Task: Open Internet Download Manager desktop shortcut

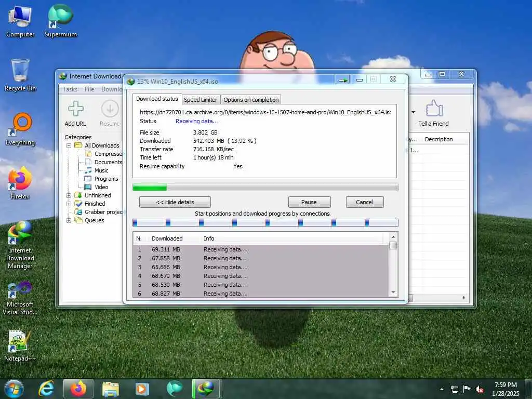Action: point(20,245)
